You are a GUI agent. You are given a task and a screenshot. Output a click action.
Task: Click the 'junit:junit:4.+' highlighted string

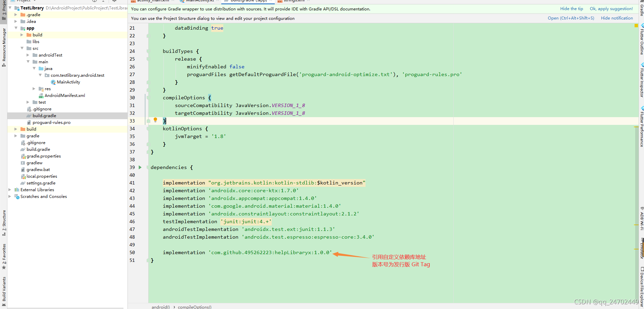point(246,221)
